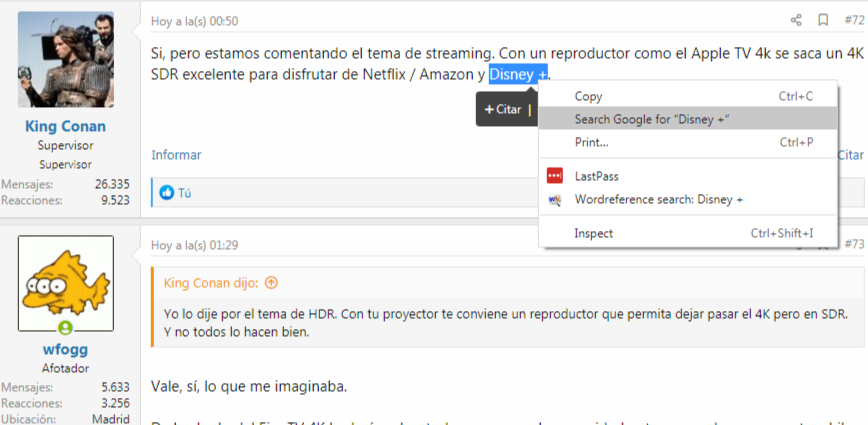This screenshot has width=868, height=425.
Task: Click the + Citar popup button
Action: click(x=503, y=110)
